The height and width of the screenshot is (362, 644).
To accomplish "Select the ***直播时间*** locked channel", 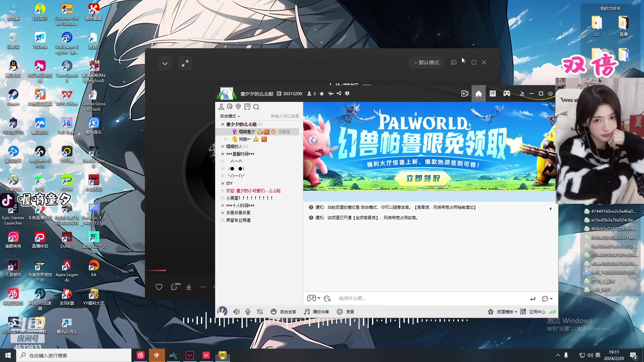I will pyautogui.click(x=240, y=154).
